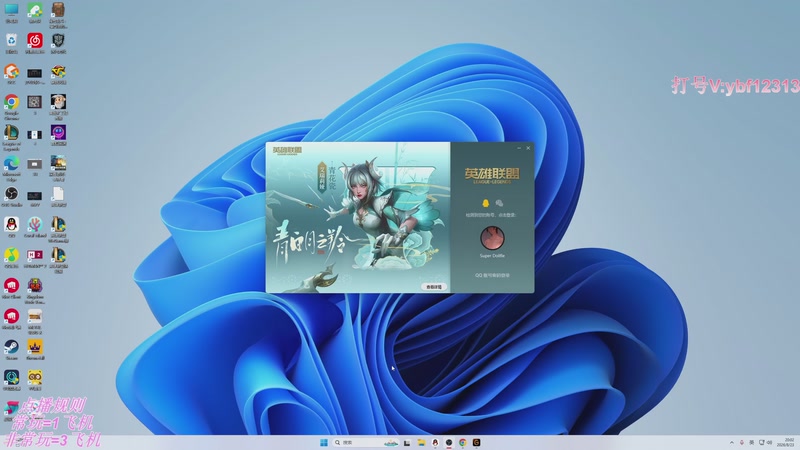
Task: Switch to Chrome in the taskbar
Action: click(462, 442)
